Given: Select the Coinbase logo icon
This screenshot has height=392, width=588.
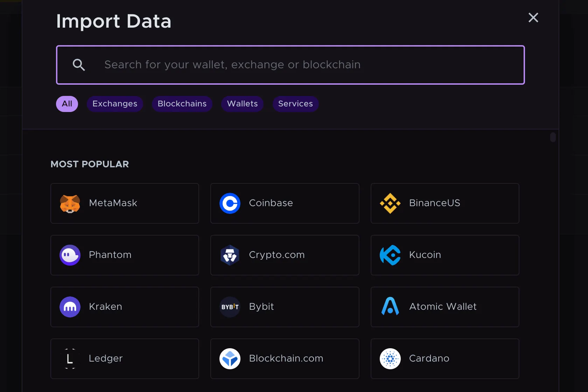Looking at the screenshot, I should [230, 203].
